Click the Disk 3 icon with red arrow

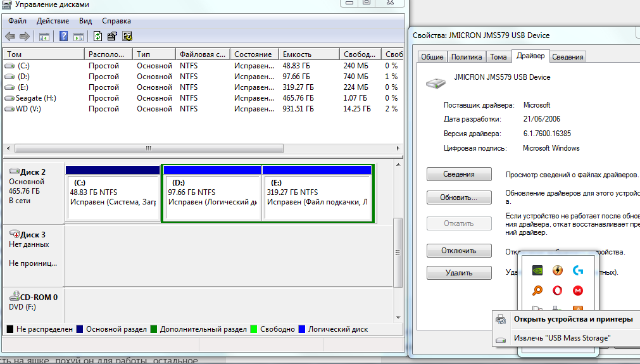click(x=15, y=234)
